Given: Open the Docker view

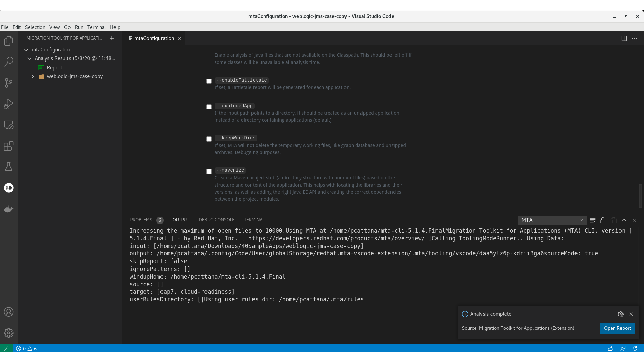Looking at the screenshot, I should [9, 209].
